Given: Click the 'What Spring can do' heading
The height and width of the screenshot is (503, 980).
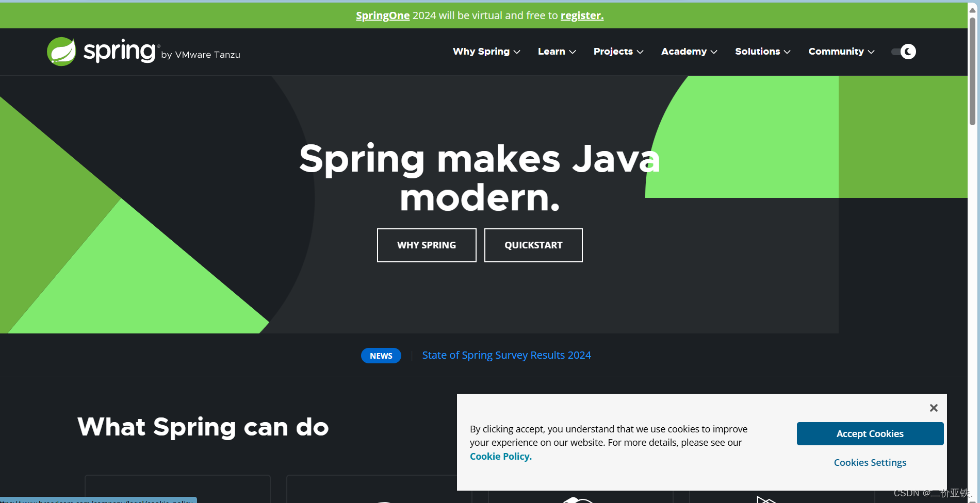Looking at the screenshot, I should coord(203,427).
